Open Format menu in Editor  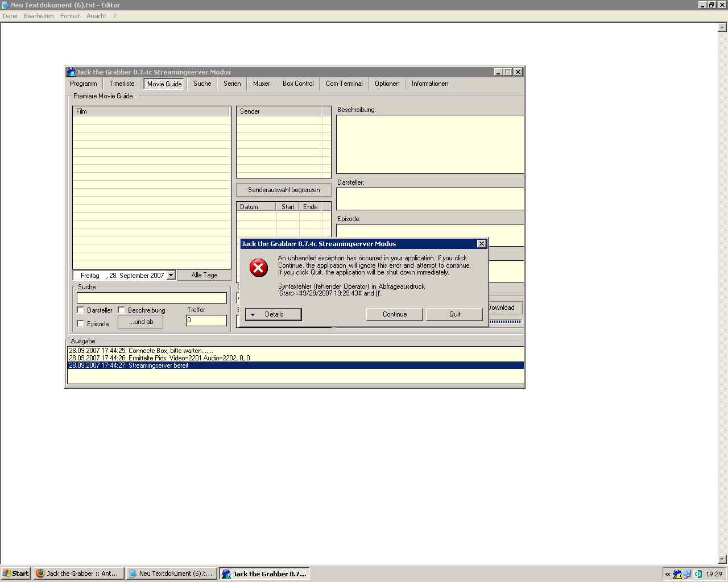pos(70,16)
